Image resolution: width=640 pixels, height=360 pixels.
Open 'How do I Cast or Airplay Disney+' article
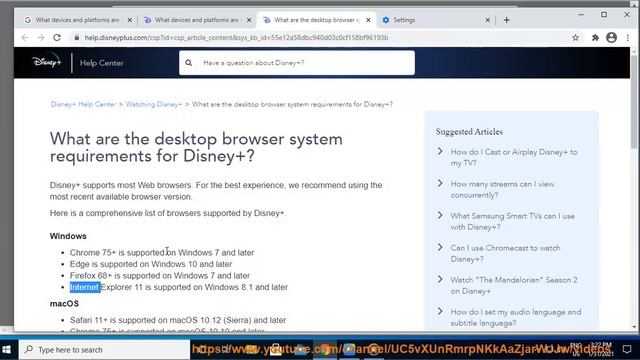click(x=514, y=158)
